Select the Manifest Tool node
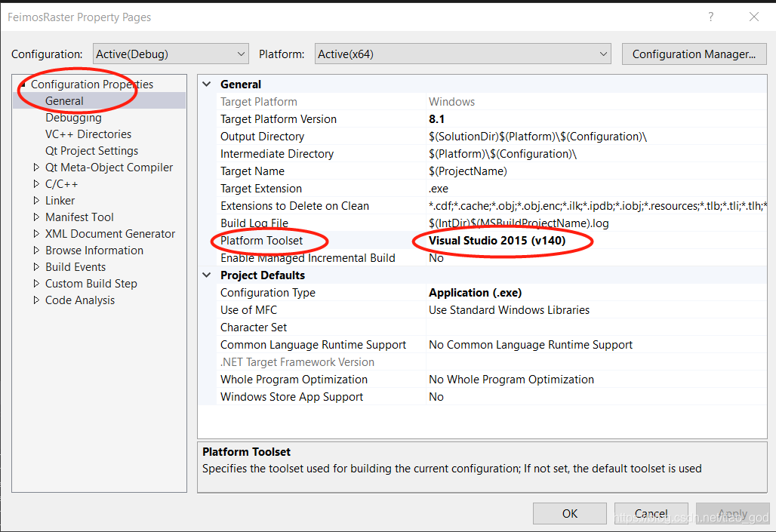Image resolution: width=776 pixels, height=532 pixels. [79, 217]
